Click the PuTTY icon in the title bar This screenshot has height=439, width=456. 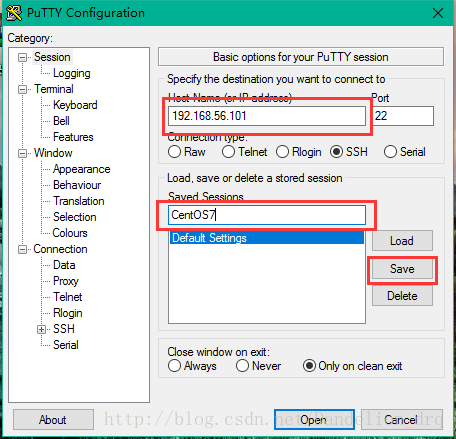point(14,13)
